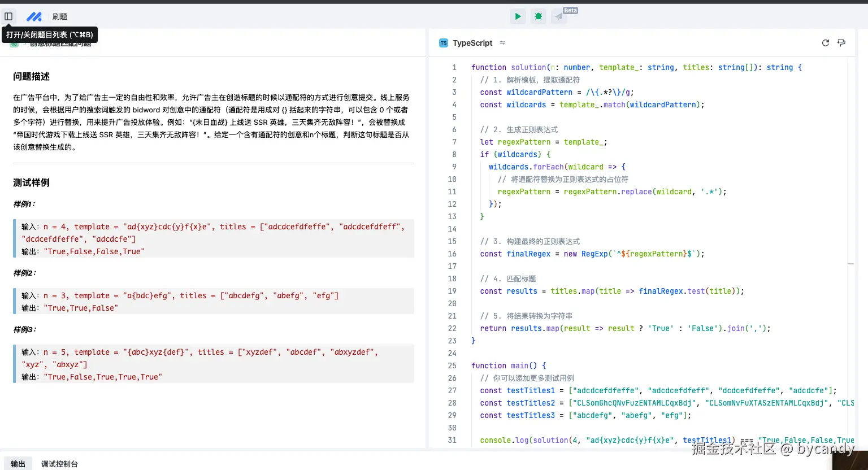Image resolution: width=868 pixels, height=470 pixels.
Task: Refresh the code editor with the reload icon
Action: tap(825, 42)
